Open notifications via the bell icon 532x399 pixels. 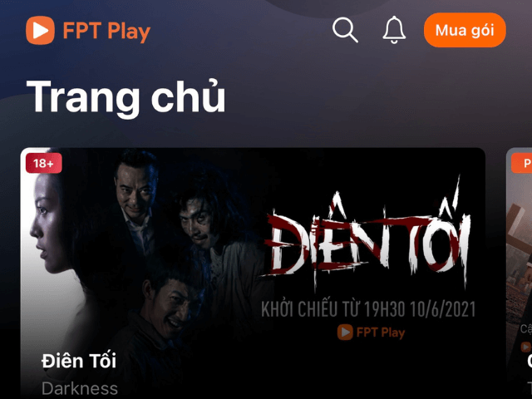394,30
